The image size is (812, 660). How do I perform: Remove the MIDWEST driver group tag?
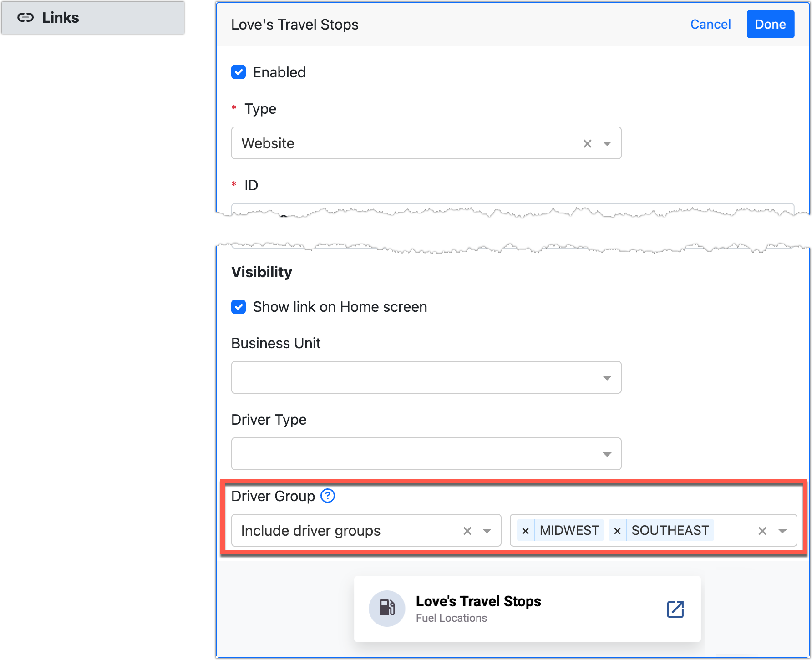(x=525, y=531)
